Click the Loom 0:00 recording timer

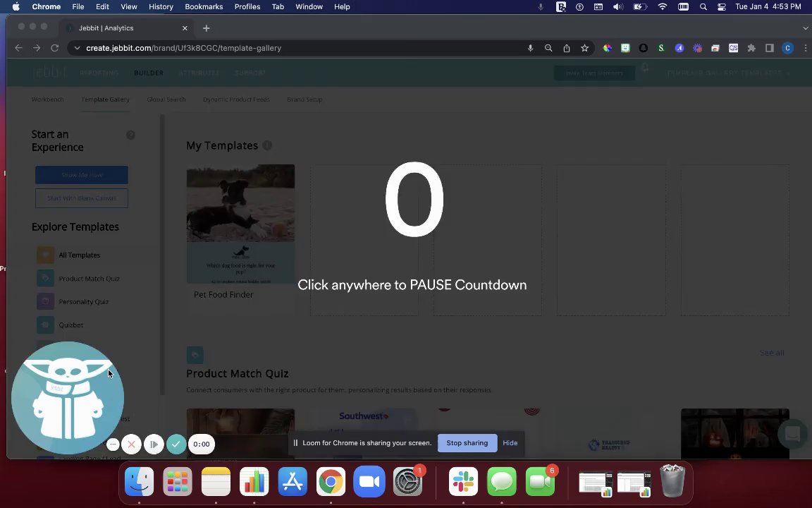(202, 445)
